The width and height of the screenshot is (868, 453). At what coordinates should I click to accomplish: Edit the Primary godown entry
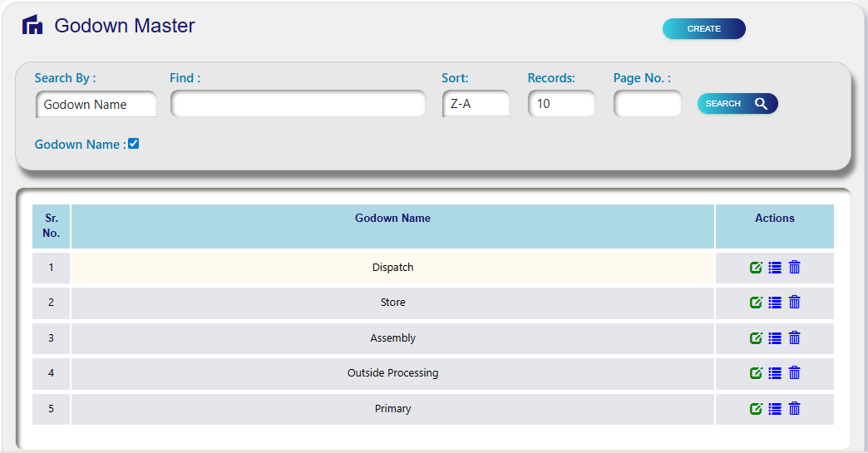(756, 409)
